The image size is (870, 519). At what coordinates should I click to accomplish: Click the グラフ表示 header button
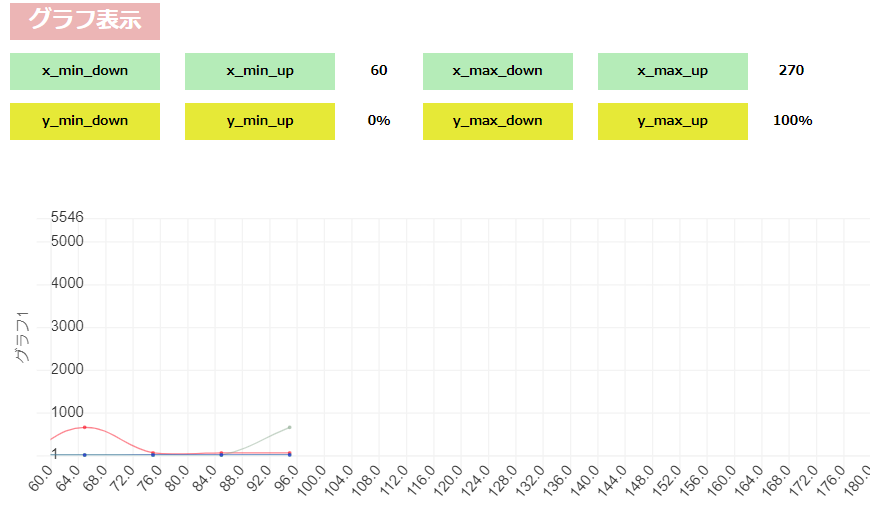click(x=85, y=21)
